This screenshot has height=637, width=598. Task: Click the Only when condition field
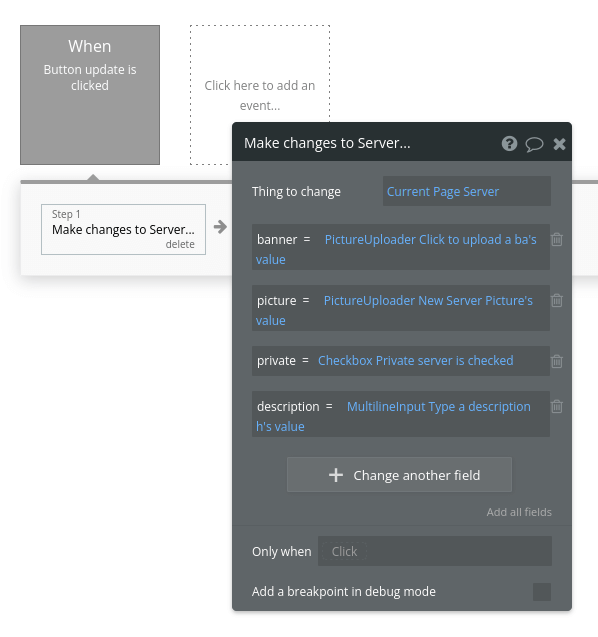coord(435,551)
